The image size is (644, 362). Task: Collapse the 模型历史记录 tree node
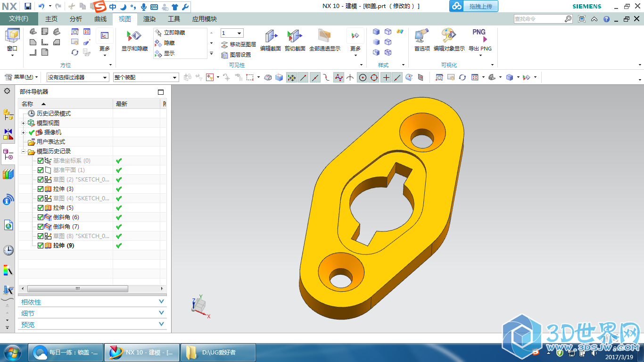pos(24,151)
